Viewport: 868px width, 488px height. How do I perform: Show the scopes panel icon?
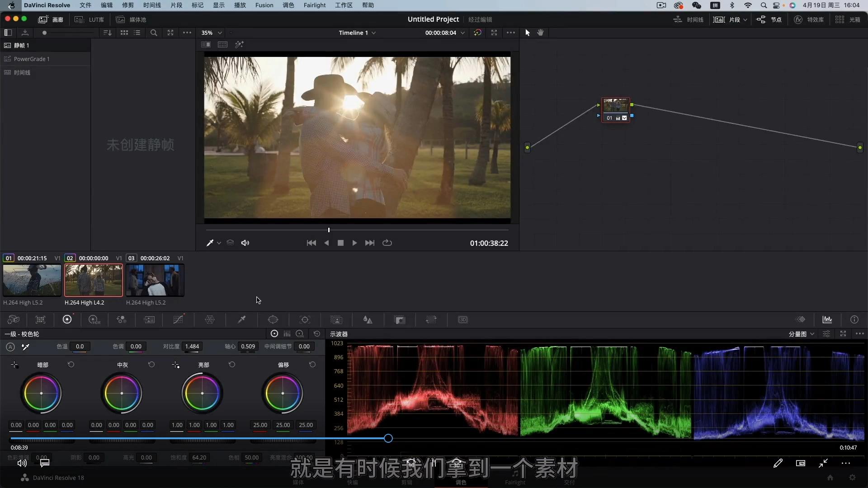click(827, 319)
